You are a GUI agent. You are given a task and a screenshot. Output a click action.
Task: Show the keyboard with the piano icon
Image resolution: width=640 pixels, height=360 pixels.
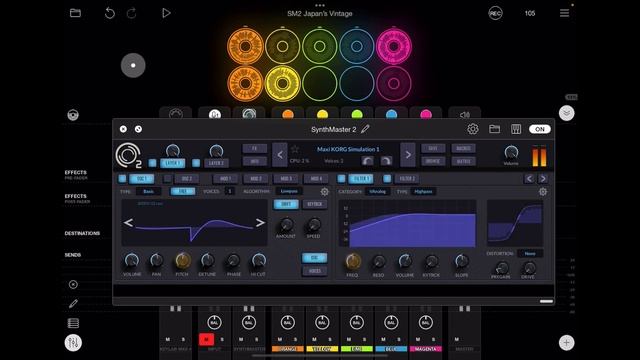click(516, 129)
